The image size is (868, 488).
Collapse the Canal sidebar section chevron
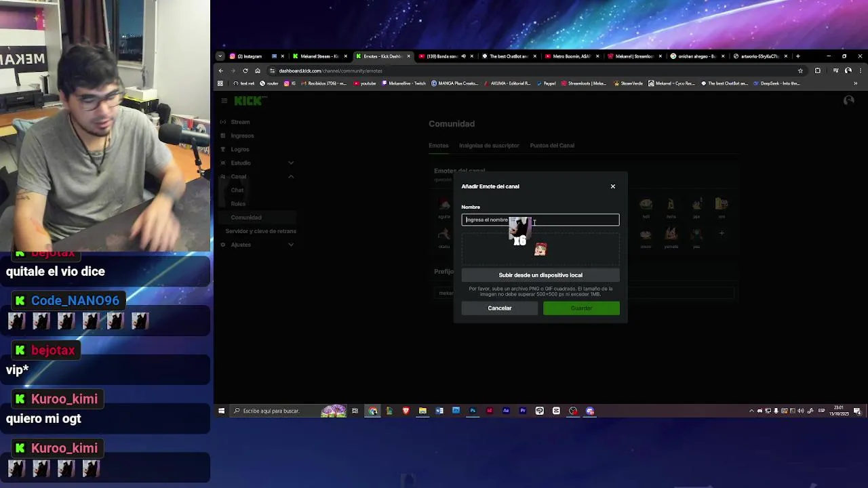pos(291,176)
